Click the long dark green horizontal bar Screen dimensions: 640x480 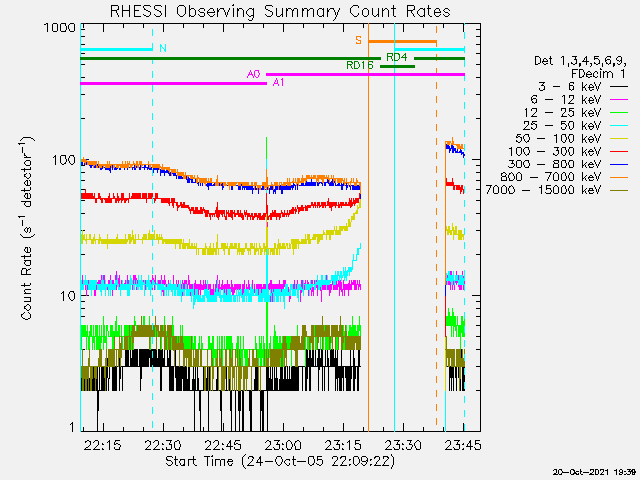pyautogui.click(x=230, y=58)
